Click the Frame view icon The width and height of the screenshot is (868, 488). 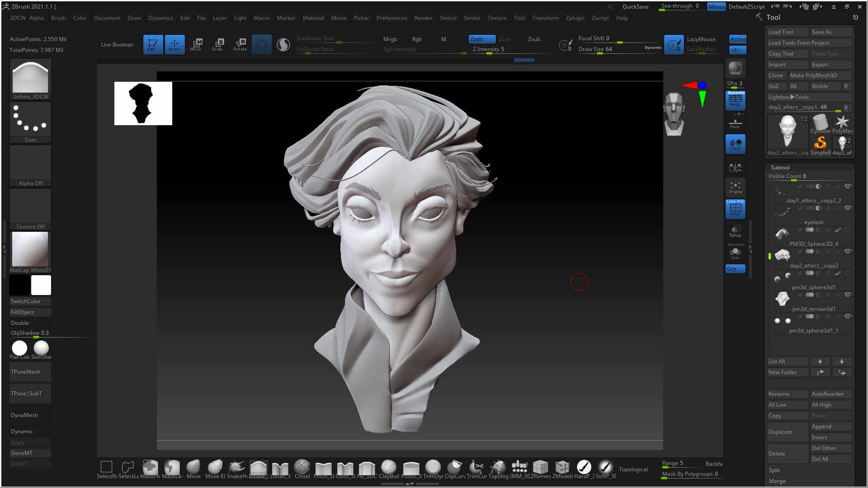point(735,188)
